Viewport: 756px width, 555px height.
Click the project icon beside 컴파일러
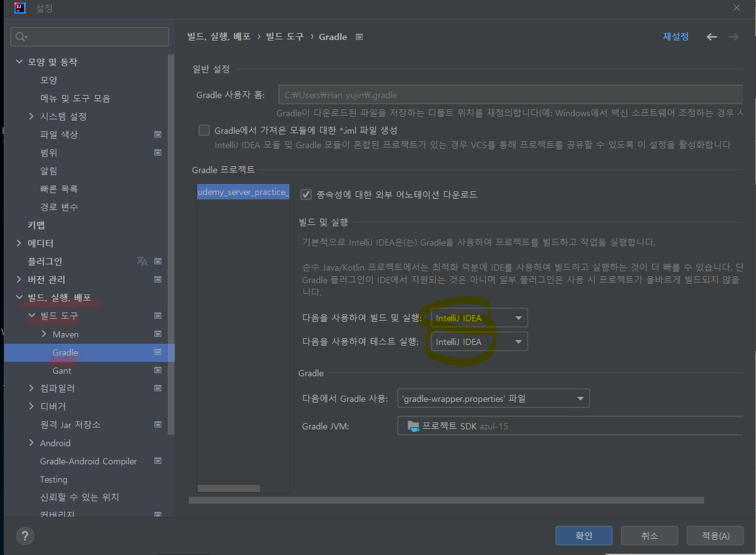(x=158, y=388)
